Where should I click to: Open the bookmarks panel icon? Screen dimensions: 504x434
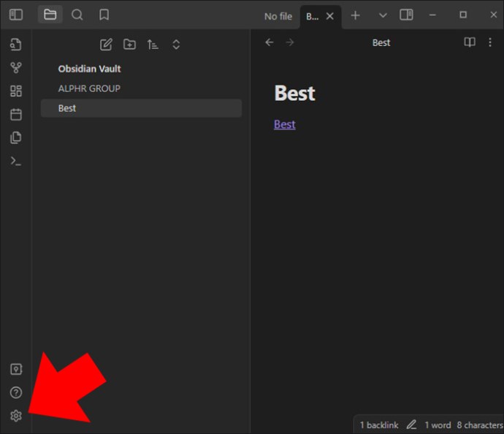pyautogui.click(x=104, y=15)
